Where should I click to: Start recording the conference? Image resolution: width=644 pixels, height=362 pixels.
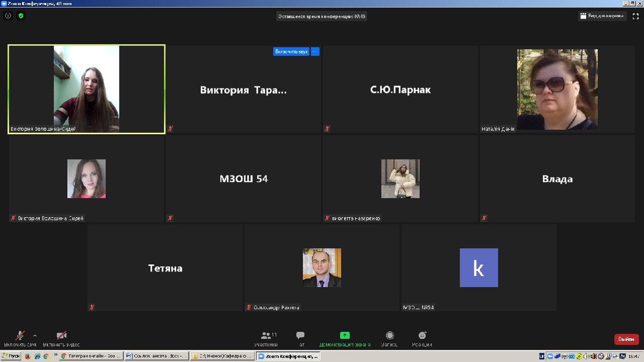pos(389,339)
